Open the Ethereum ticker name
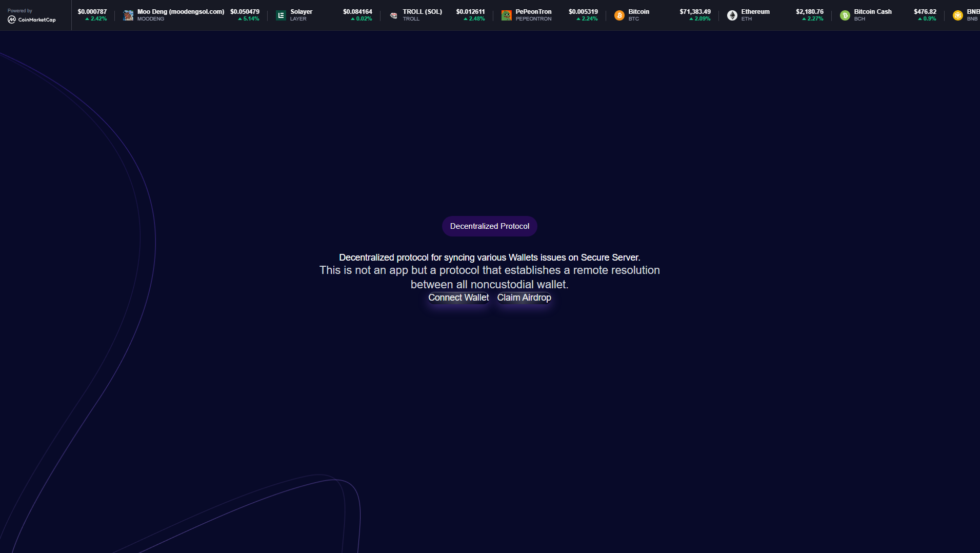Viewport: 980px width, 553px height. click(755, 12)
